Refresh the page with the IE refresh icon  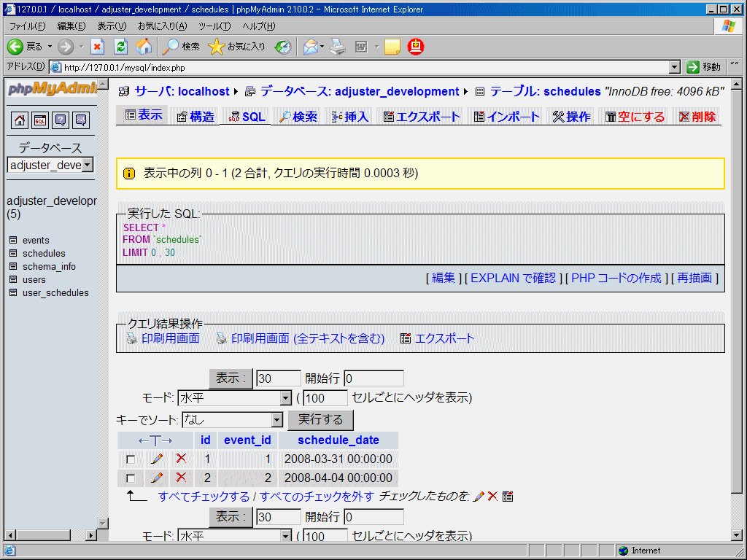121,45
